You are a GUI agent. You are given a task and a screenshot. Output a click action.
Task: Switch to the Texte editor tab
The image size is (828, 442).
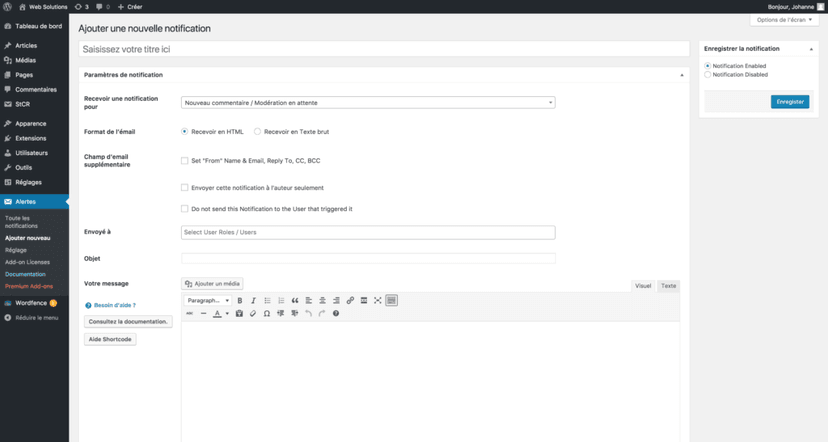click(669, 286)
